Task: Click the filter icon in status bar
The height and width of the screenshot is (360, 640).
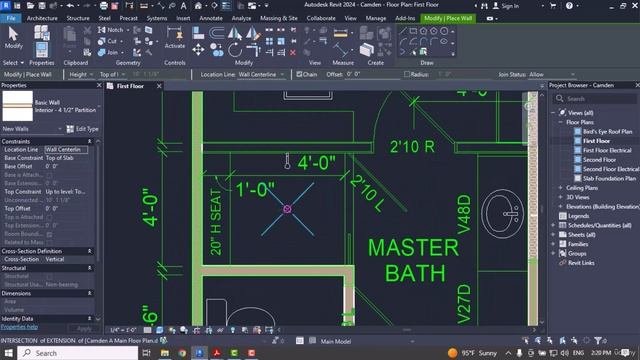Action: coord(598,340)
